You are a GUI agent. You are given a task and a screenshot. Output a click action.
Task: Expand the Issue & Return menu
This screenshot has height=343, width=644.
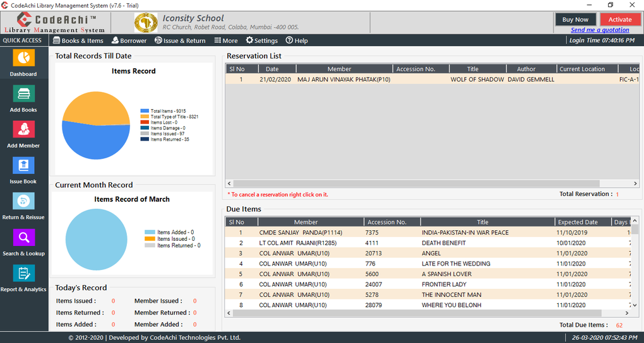(x=180, y=40)
